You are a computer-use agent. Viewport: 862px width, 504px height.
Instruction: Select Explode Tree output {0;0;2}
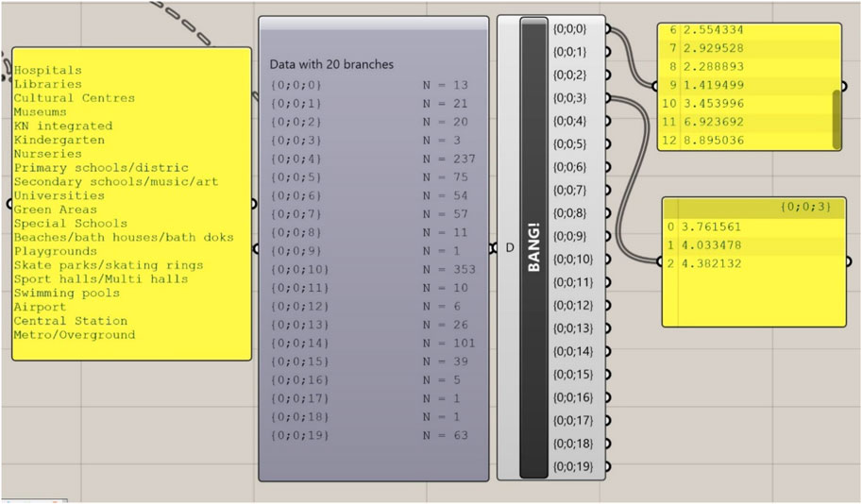tap(570, 75)
